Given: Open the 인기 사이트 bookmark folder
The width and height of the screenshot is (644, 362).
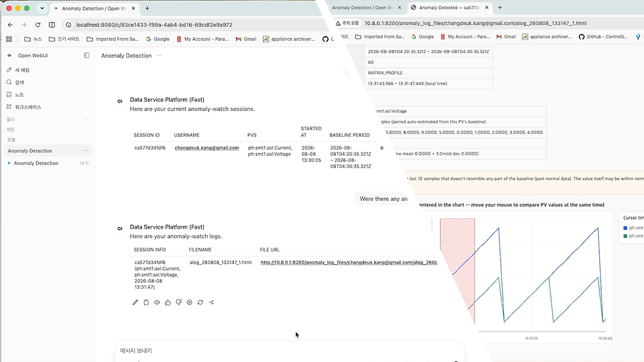Looking at the screenshot, I should pyautogui.click(x=64, y=39).
